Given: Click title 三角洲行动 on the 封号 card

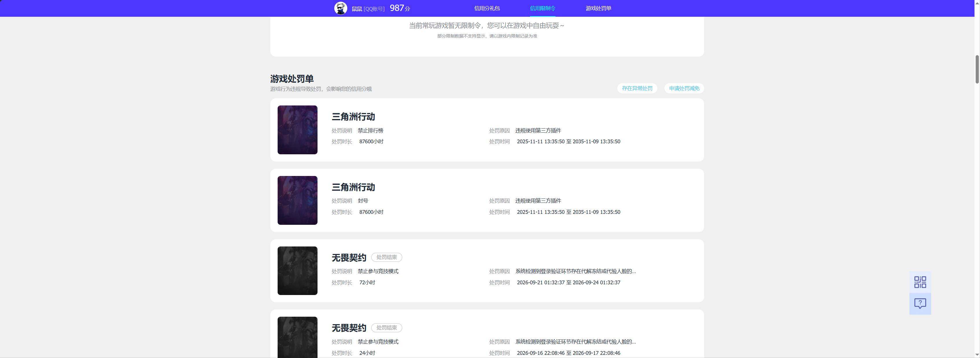Looking at the screenshot, I should click(353, 187).
